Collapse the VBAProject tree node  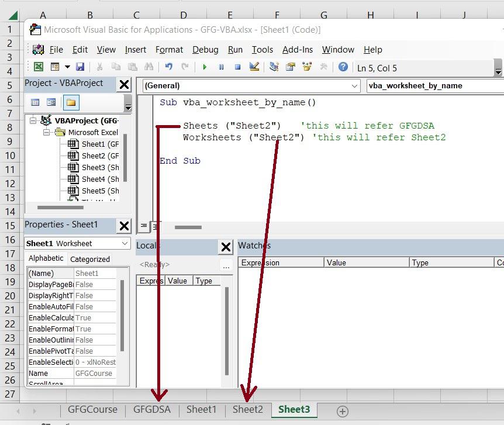(x=33, y=120)
